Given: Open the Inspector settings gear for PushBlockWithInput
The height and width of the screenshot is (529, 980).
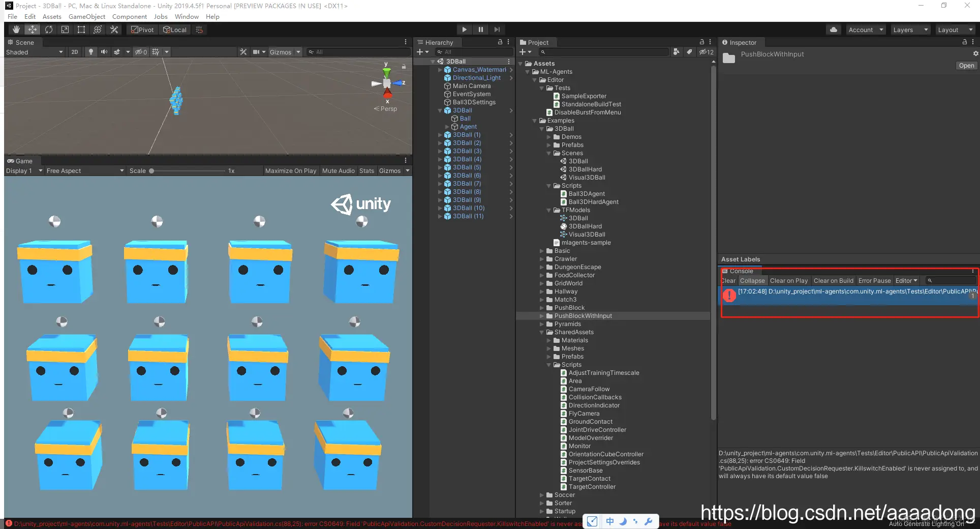Looking at the screenshot, I should (x=975, y=53).
